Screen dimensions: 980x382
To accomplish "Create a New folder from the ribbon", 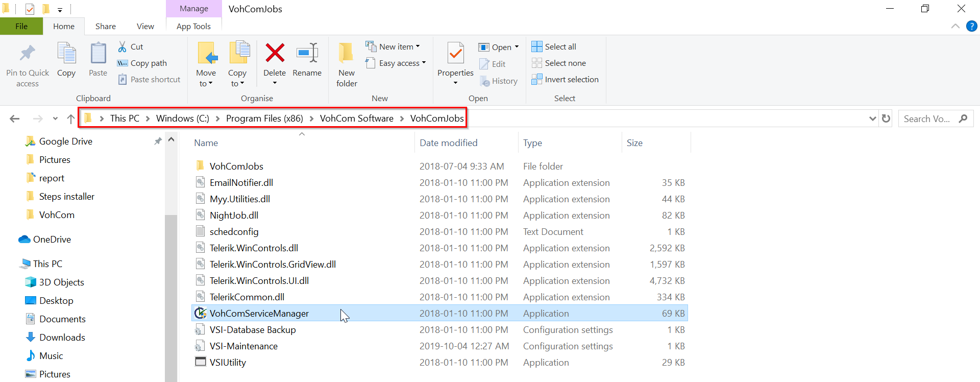I will point(347,65).
